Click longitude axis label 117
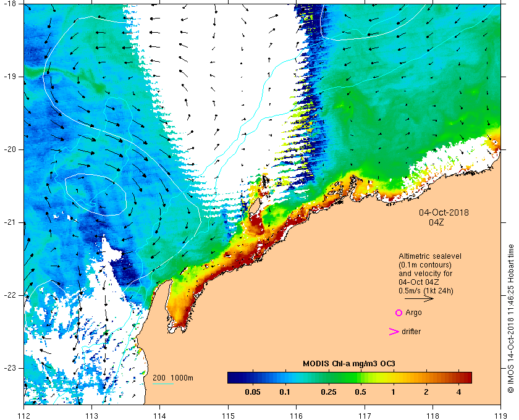Image resolution: width=519 pixels, height=420 pixels. pyautogui.click(x=365, y=416)
